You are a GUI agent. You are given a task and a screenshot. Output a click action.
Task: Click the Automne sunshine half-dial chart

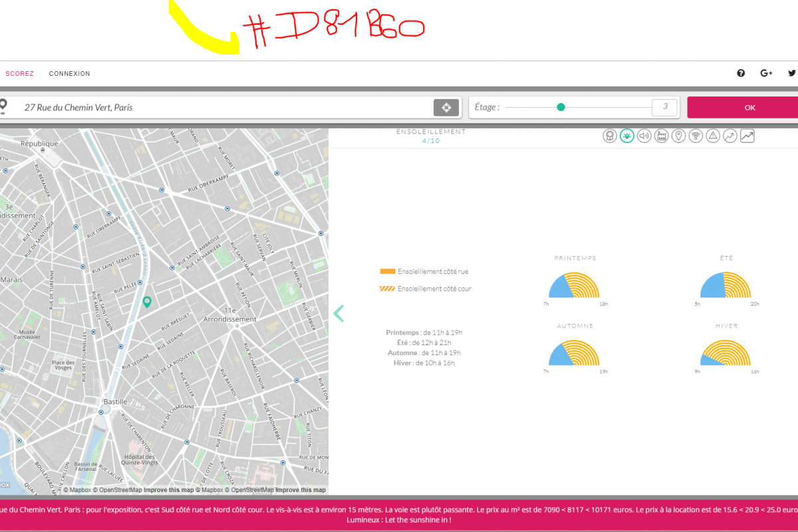click(574, 352)
